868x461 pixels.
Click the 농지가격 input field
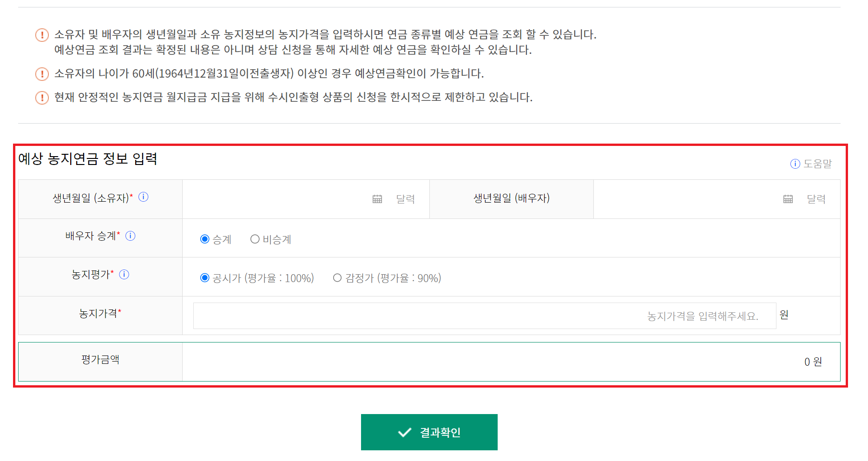(483, 315)
